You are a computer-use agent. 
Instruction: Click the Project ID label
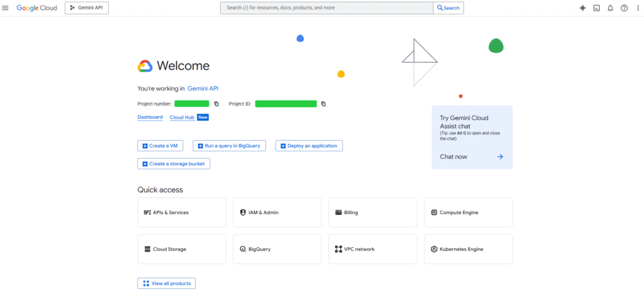click(x=240, y=104)
